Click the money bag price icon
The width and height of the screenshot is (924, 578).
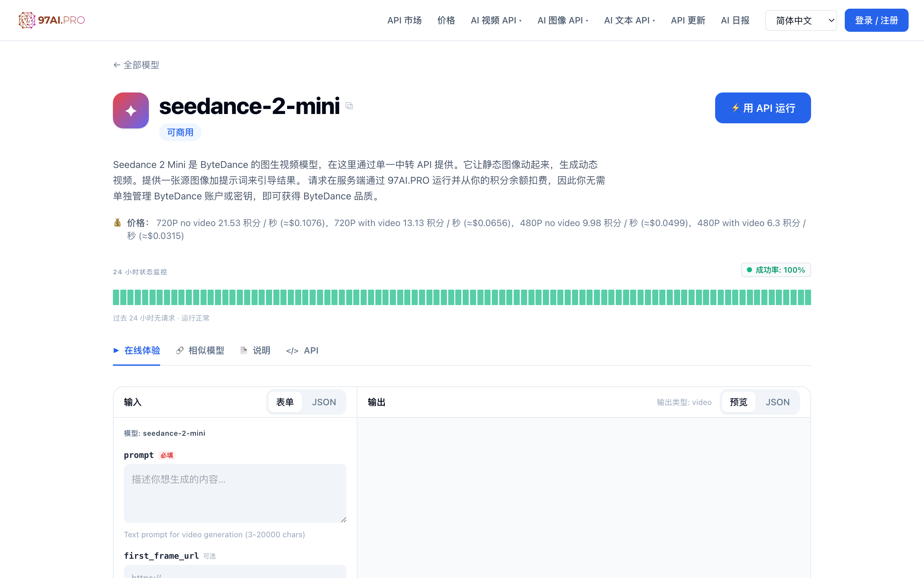pos(118,223)
